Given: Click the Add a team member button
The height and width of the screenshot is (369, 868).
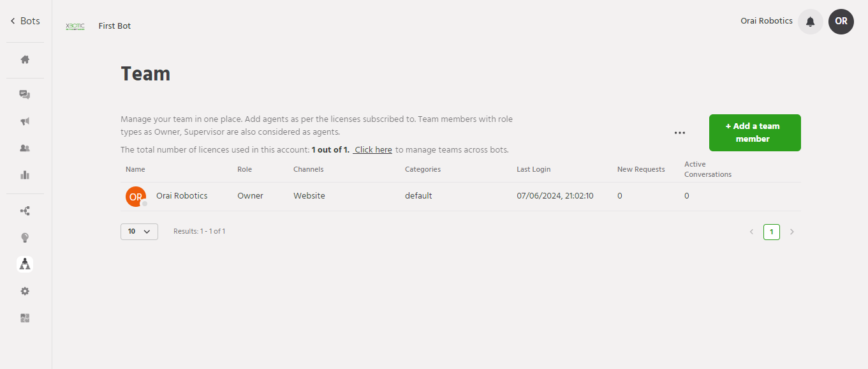Looking at the screenshot, I should tap(754, 133).
